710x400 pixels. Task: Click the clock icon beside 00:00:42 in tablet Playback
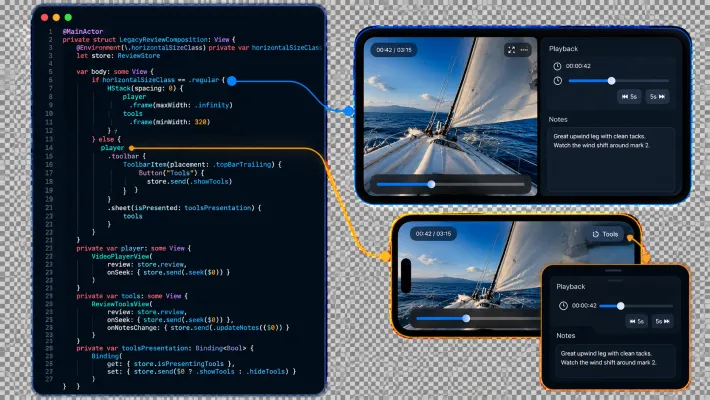coord(557,66)
